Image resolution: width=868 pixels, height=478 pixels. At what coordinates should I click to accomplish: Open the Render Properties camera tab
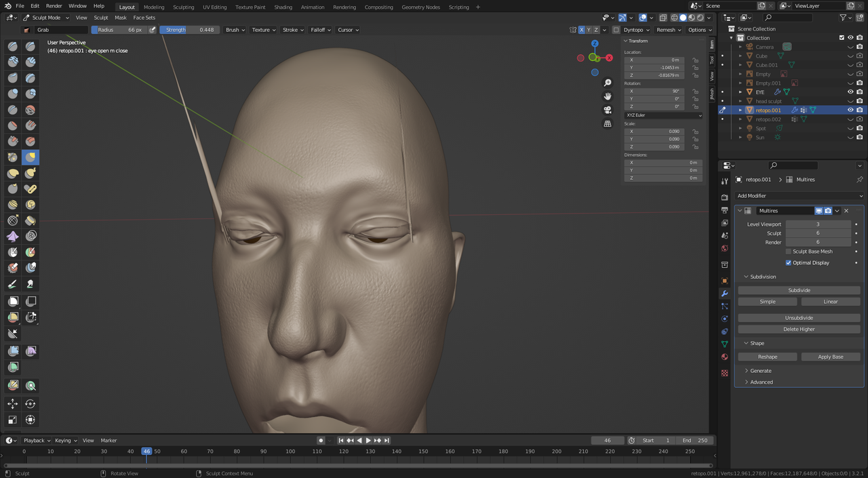coord(724,197)
